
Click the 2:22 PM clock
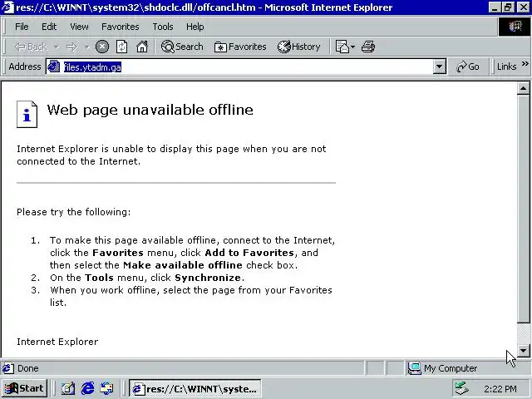tap(500, 389)
